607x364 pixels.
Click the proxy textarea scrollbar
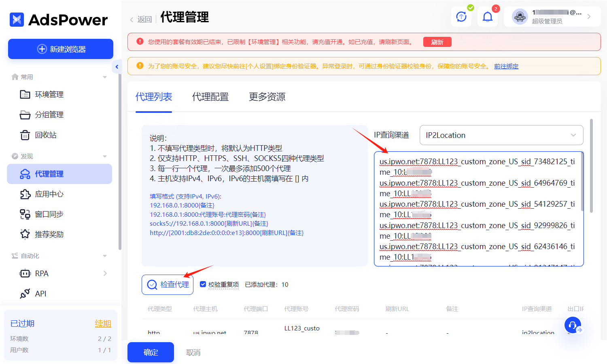pyautogui.click(x=582, y=181)
